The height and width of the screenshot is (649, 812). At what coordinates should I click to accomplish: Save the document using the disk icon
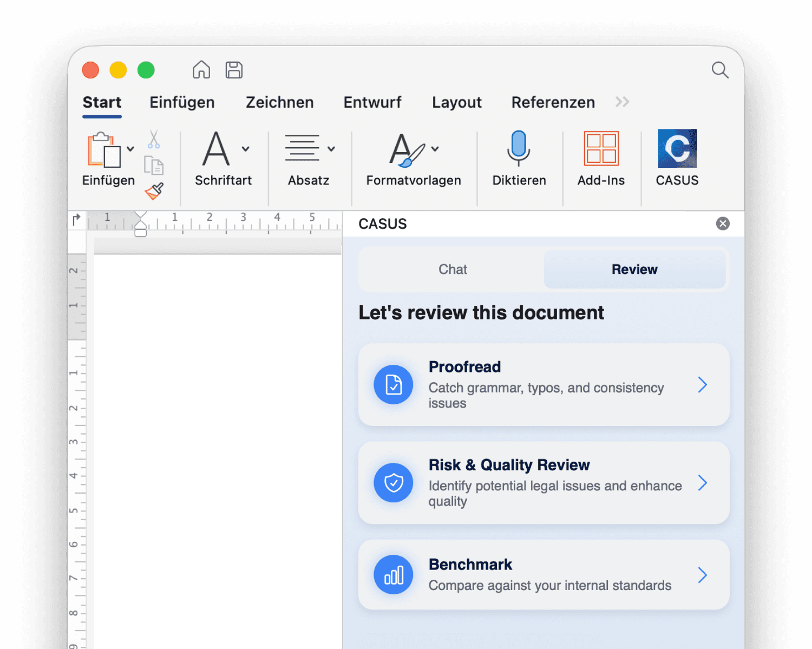click(x=234, y=70)
